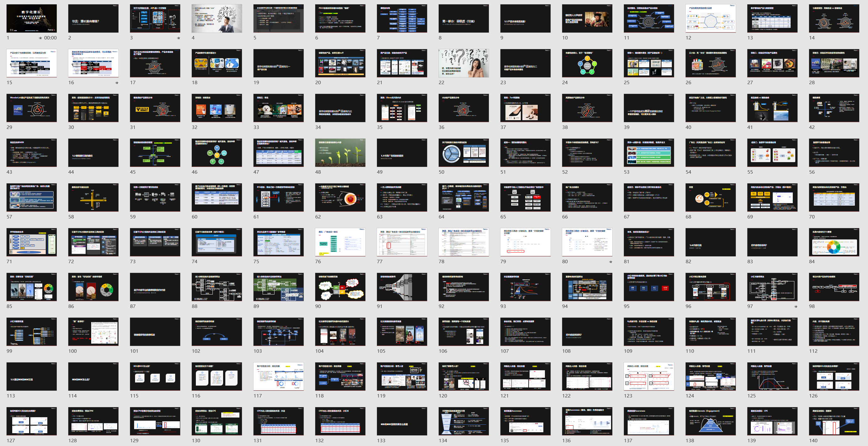The height and width of the screenshot is (446, 868).
Task: Select slide 22 with question marks woman
Action: 463,63
